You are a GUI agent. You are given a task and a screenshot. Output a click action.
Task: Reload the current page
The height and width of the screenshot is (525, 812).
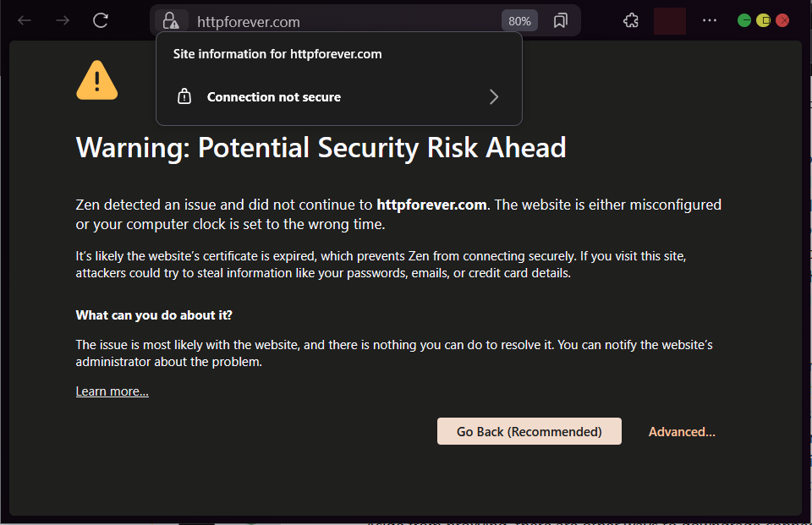(x=101, y=20)
